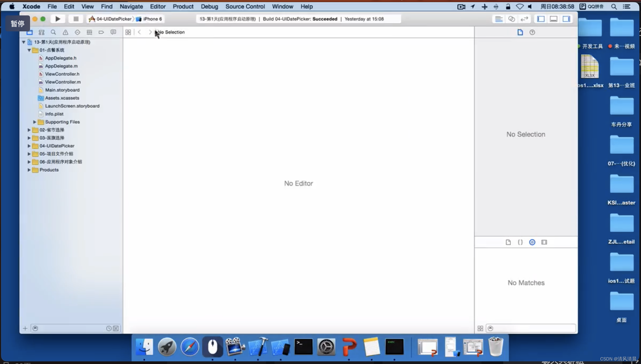Open the Breakpoint navigator icon
This screenshot has height=364, width=641.
[x=101, y=32]
